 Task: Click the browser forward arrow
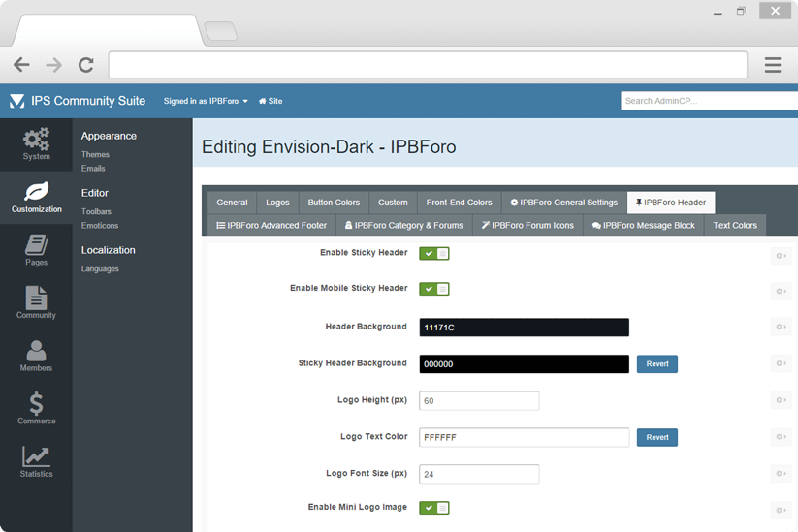click(x=53, y=65)
